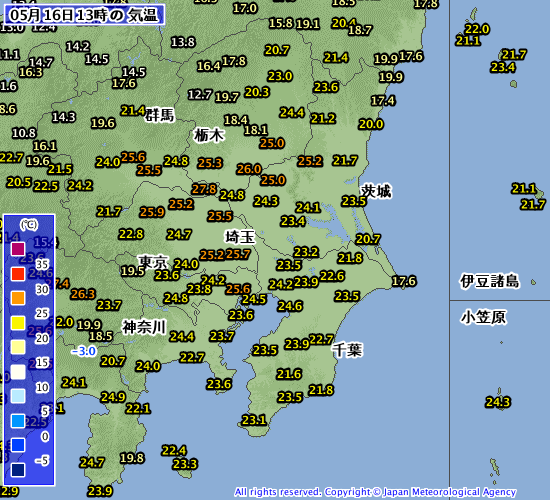Click the 東京 prefecture label
The width and height of the screenshot is (550, 500).
click(153, 262)
